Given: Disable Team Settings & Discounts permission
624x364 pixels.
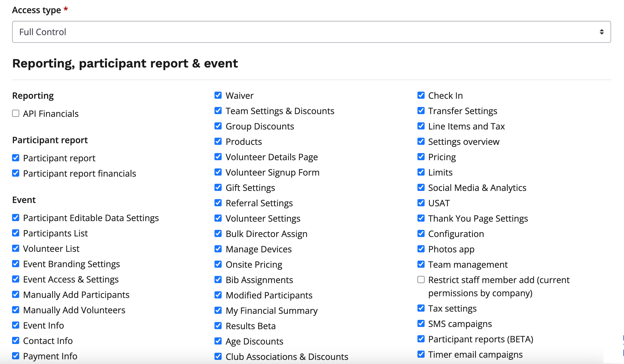Looking at the screenshot, I should (x=218, y=111).
